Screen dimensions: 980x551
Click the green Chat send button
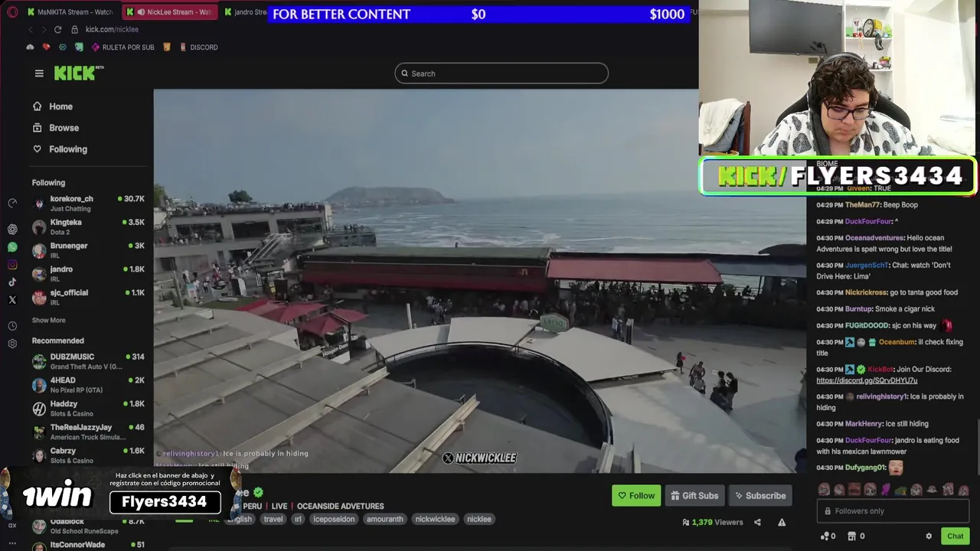[x=955, y=536]
